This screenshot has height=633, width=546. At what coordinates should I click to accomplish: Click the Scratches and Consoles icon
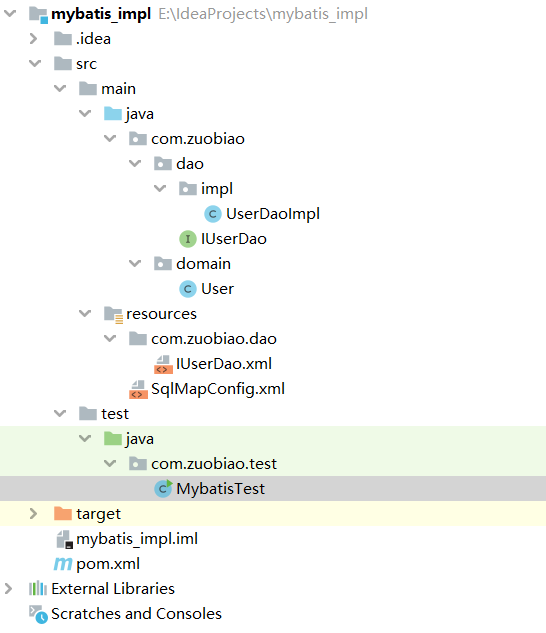coord(38,614)
